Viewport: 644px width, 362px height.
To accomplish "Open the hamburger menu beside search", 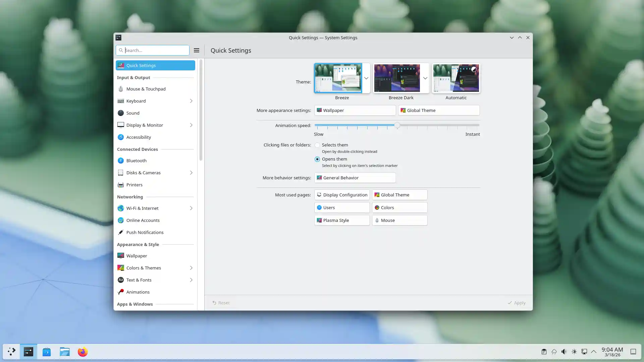I will pos(197,50).
